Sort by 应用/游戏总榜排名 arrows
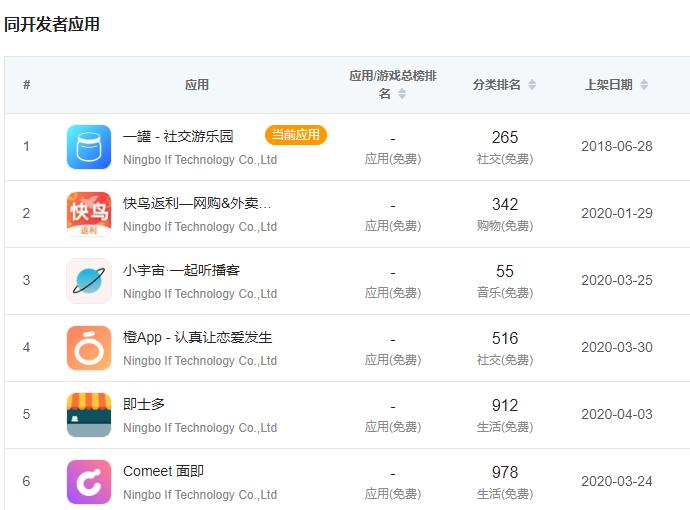Viewport: 690px width, 510px height. (x=402, y=93)
